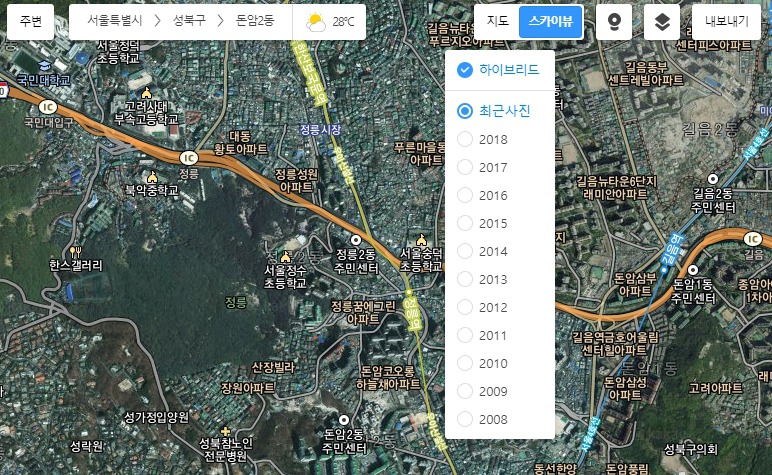Click the 성가정입양원 label
The width and height of the screenshot is (772, 475).
(x=156, y=417)
